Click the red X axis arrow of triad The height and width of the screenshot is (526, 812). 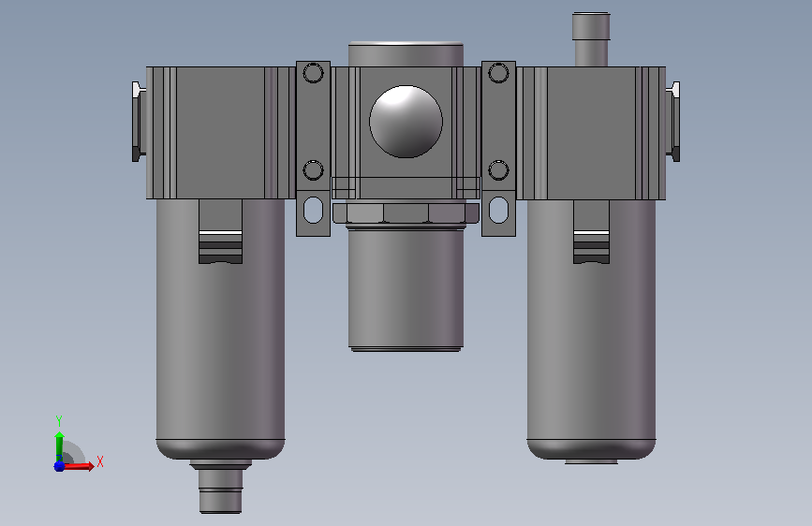coord(79,466)
